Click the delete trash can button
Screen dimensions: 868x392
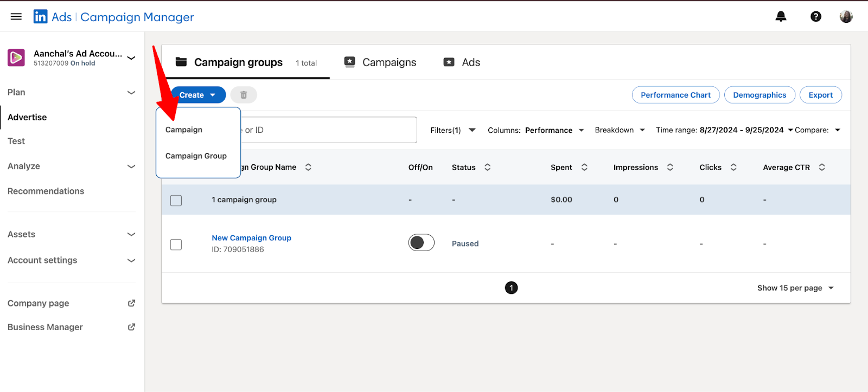[x=244, y=95]
